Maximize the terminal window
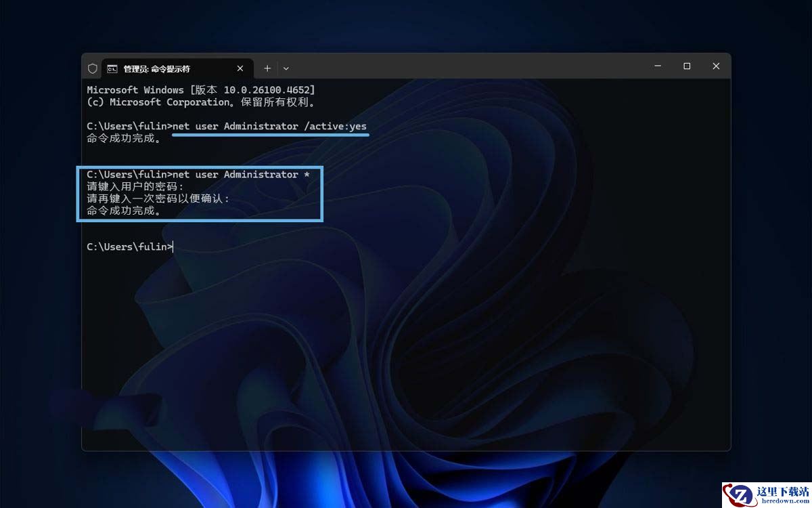Image resolution: width=812 pixels, height=508 pixels. (687, 66)
